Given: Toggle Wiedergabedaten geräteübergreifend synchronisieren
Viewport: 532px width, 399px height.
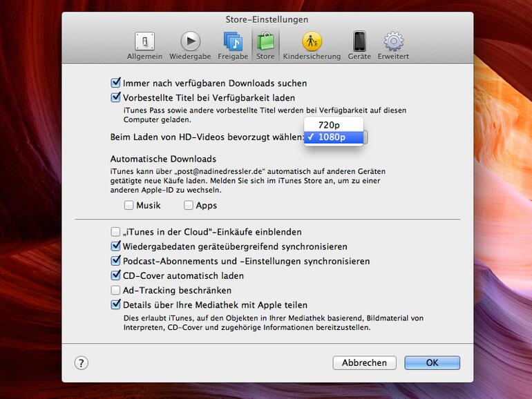Looking at the screenshot, I should click(x=115, y=246).
